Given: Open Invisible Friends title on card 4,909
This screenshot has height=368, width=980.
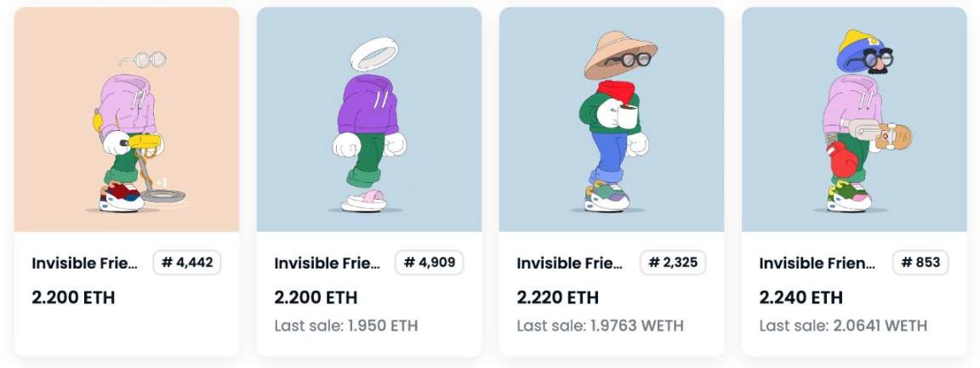Looking at the screenshot, I should 327,263.
